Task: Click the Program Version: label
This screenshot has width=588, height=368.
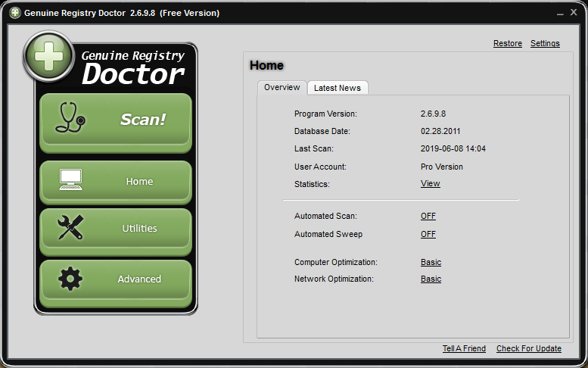Action: [325, 114]
